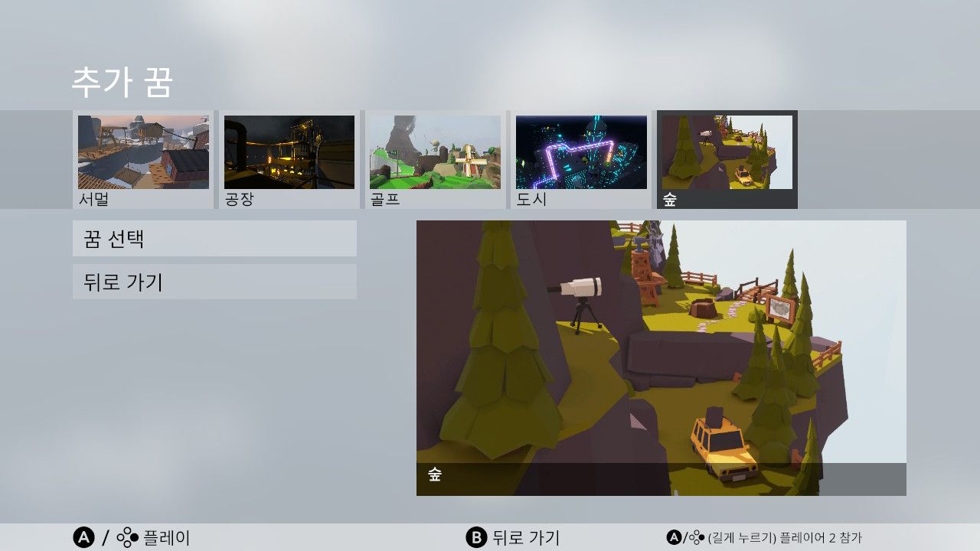Click the A button icon beside 플레이
The height and width of the screenshot is (551, 980).
[83, 538]
